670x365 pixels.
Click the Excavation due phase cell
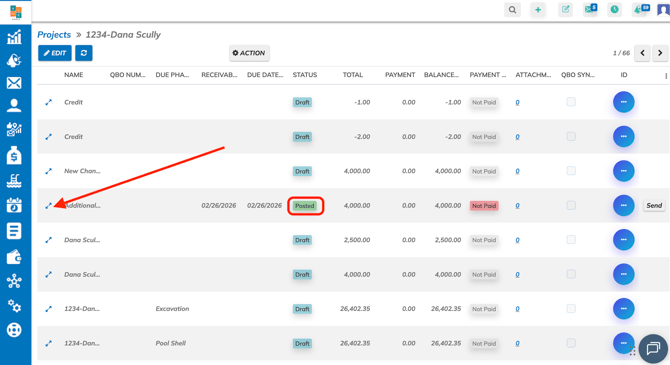[x=172, y=309]
